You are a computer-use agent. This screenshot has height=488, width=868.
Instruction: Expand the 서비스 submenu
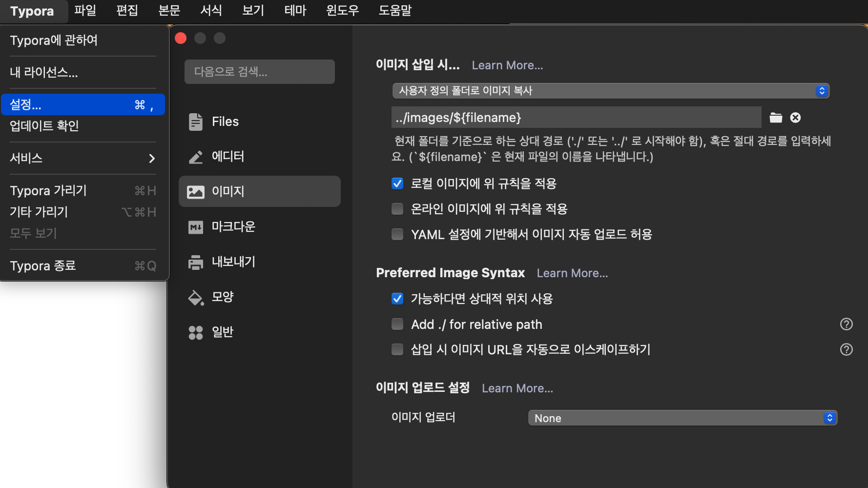83,158
